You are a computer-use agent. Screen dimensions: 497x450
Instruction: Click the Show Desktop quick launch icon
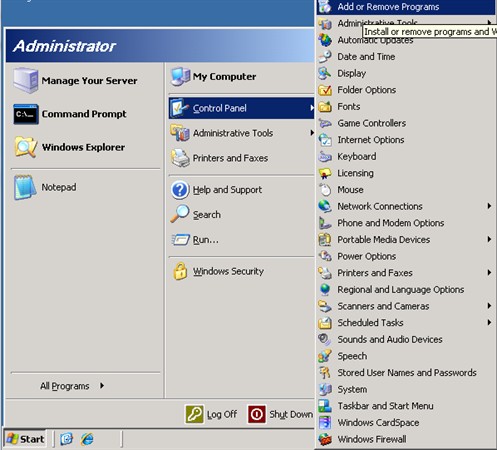click(x=66, y=439)
